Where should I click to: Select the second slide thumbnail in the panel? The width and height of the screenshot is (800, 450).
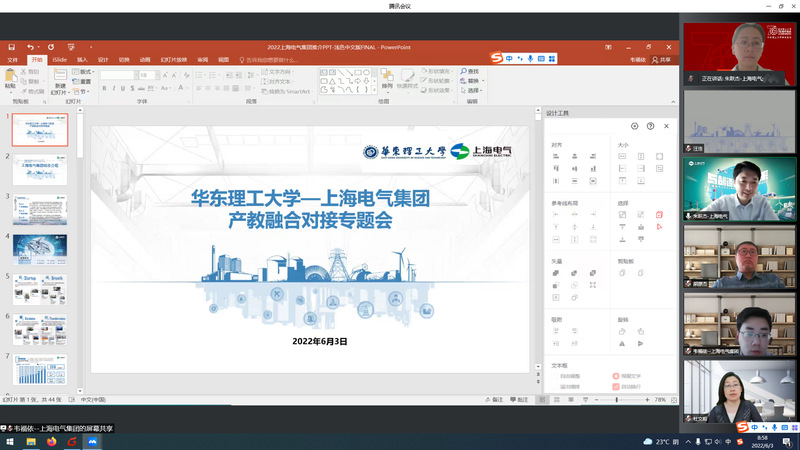click(40, 172)
